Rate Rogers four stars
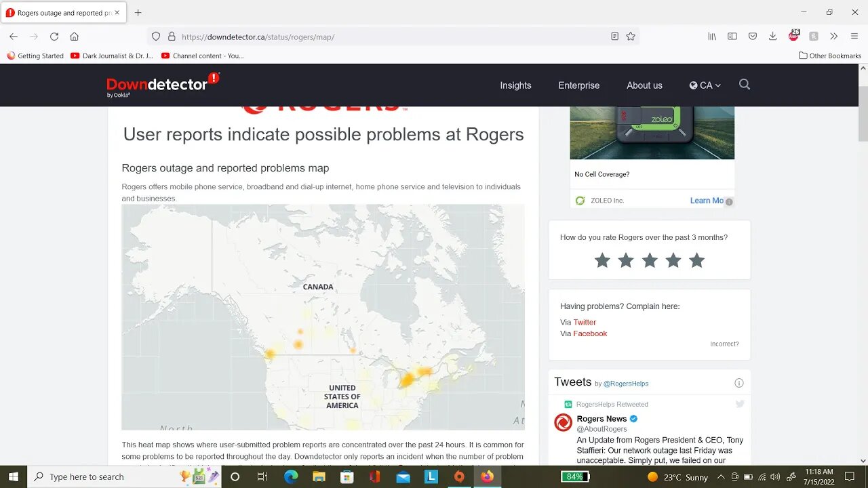868x488 pixels. click(x=673, y=260)
